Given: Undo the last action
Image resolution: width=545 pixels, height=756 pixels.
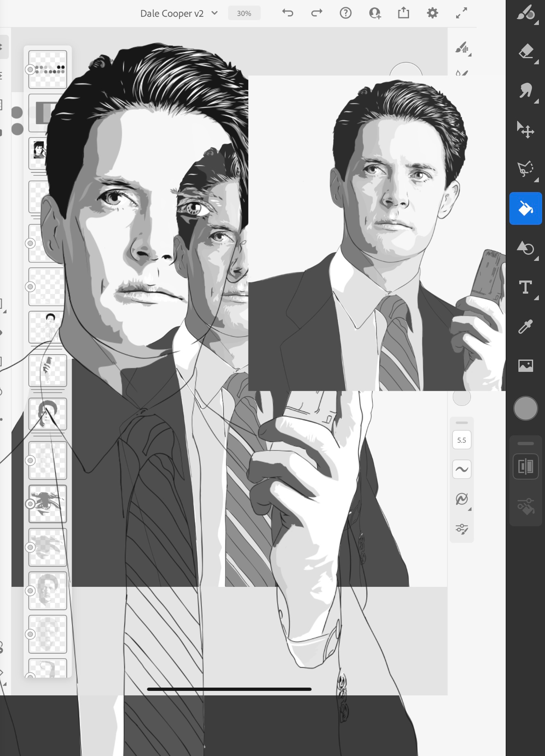Looking at the screenshot, I should [x=288, y=13].
